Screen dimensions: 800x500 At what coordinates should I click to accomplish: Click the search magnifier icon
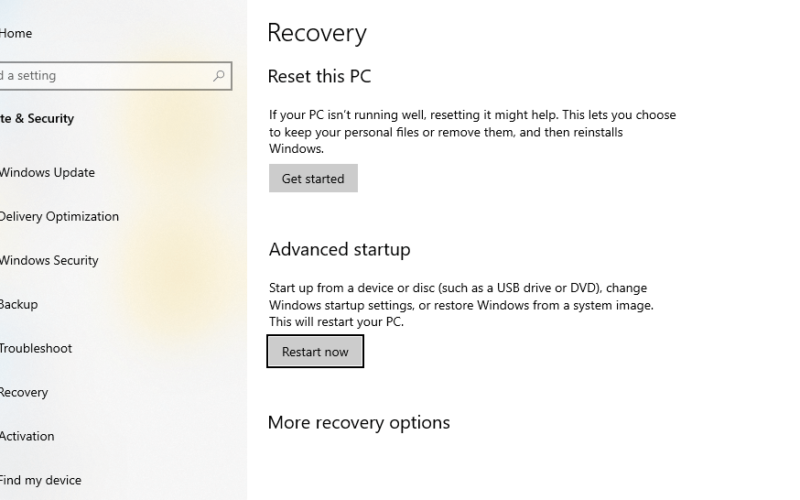219,76
